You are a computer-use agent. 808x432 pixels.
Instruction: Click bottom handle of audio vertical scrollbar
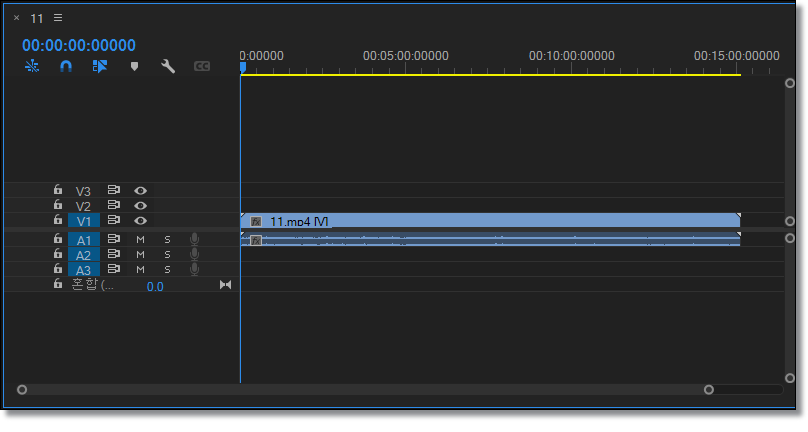pos(790,378)
